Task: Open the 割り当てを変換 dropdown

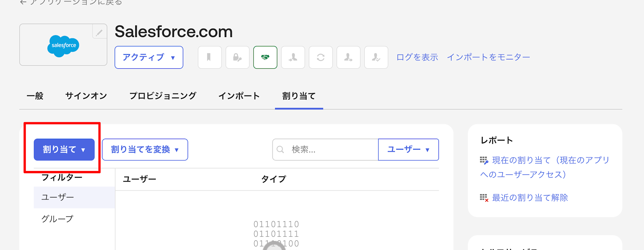Action: click(145, 150)
